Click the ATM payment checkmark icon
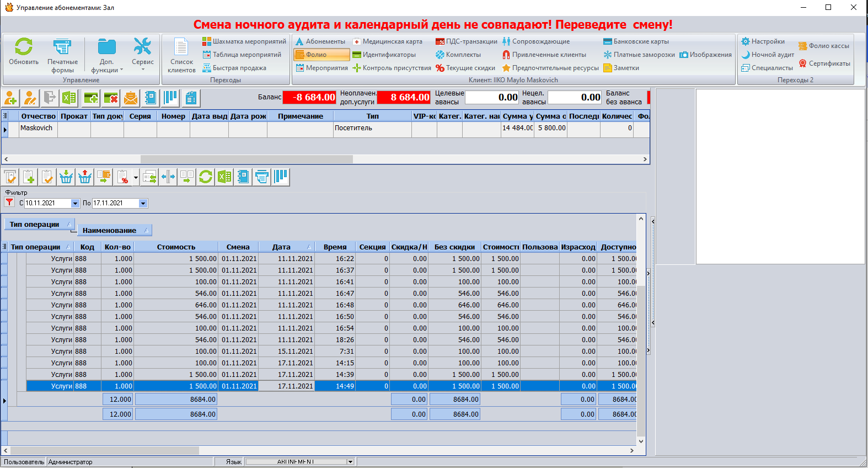Viewport: 868px width, 468px height. (10, 177)
